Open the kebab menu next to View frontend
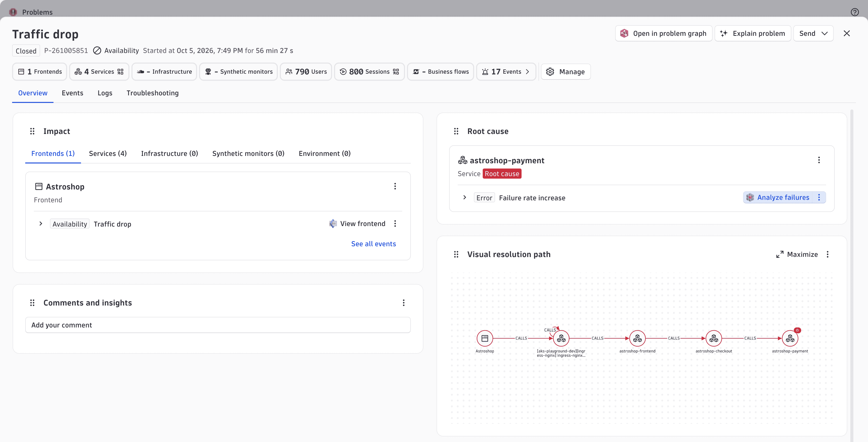Screen dimensions: 868x442 (x=395, y=224)
